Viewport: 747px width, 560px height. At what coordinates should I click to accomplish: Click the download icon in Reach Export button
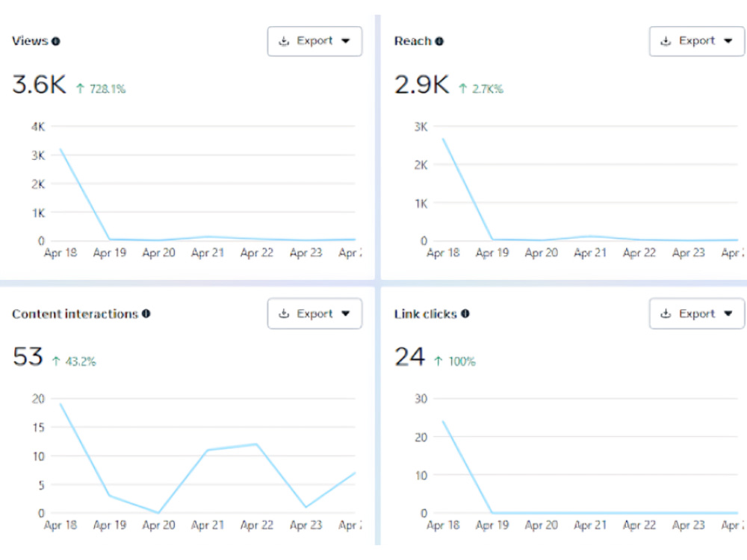tap(666, 41)
